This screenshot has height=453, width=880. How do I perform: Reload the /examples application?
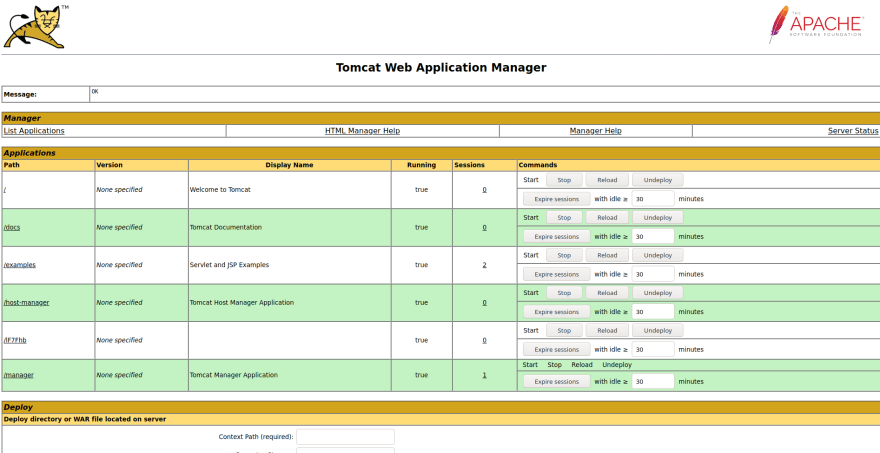point(607,255)
